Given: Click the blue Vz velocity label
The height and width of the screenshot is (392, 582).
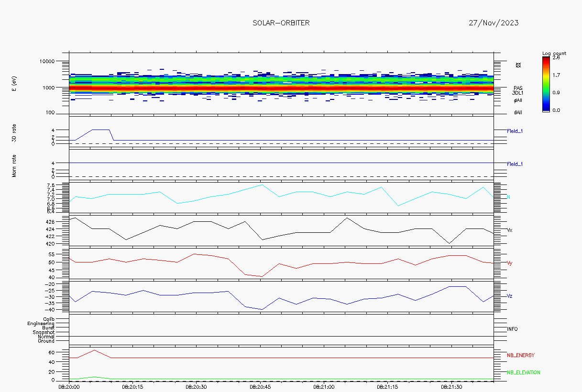Looking at the screenshot, I should coord(510,296).
